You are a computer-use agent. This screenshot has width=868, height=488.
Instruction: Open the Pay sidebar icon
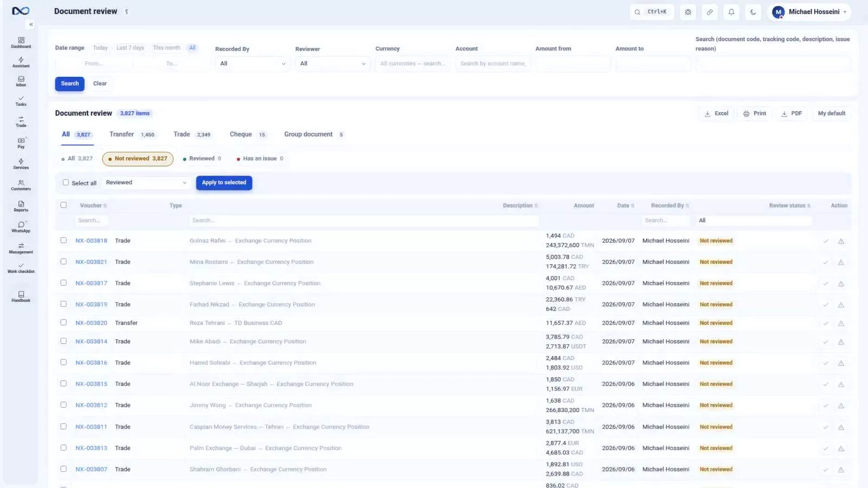[21, 143]
